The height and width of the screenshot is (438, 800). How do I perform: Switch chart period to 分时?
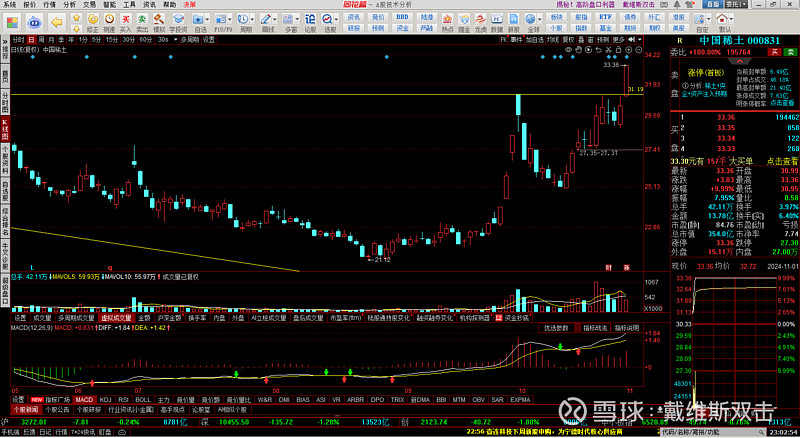click(18, 39)
